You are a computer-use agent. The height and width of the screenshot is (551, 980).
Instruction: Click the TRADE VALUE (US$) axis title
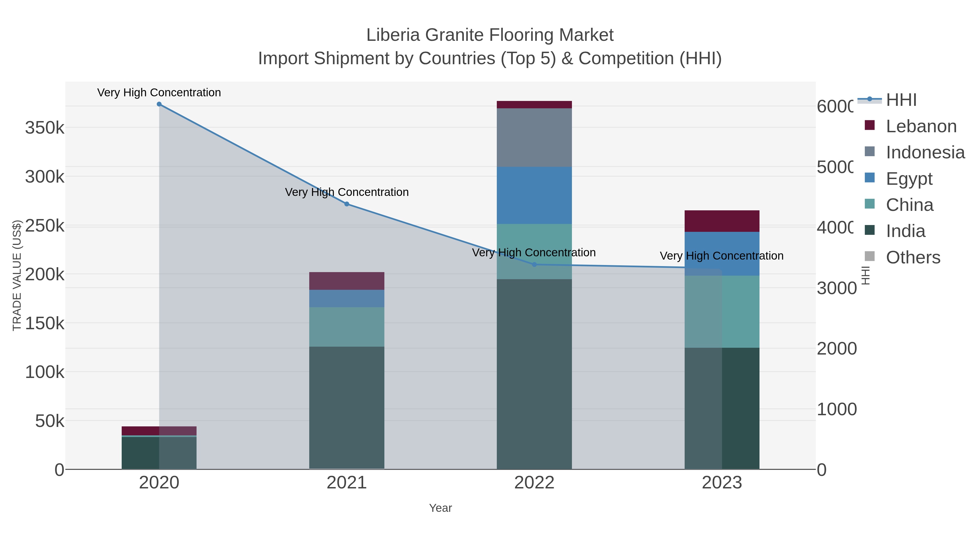[x=17, y=275]
